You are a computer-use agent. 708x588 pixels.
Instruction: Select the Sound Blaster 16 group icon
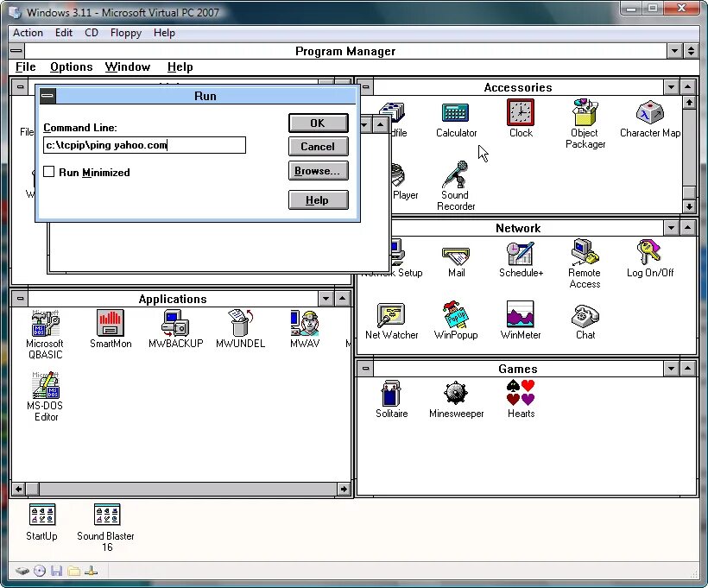pyautogui.click(x=106, y=515)
